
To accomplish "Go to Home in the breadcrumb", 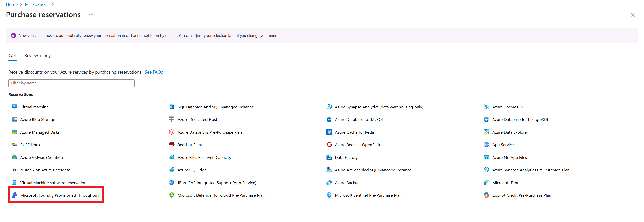I will coord(12,4).
